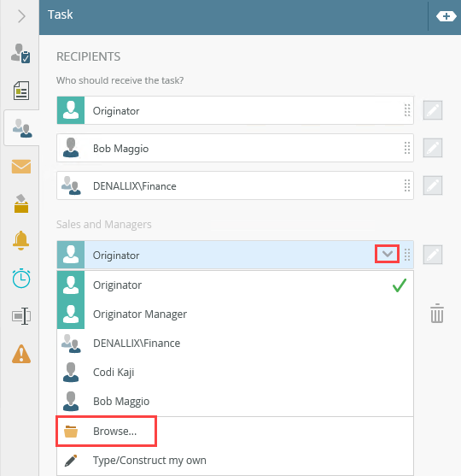Click the add tag button in header
This screenshot has height=476, width=461.
tap(446, 16)
